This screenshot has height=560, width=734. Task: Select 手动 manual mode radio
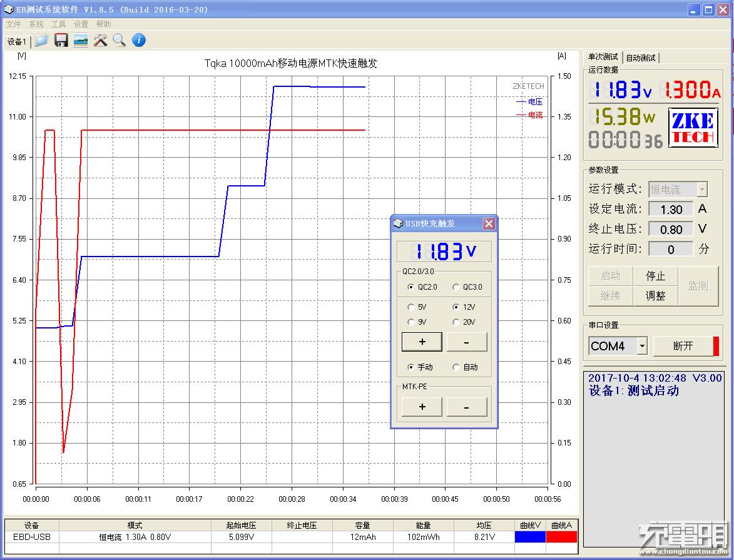tap(410, 367)
